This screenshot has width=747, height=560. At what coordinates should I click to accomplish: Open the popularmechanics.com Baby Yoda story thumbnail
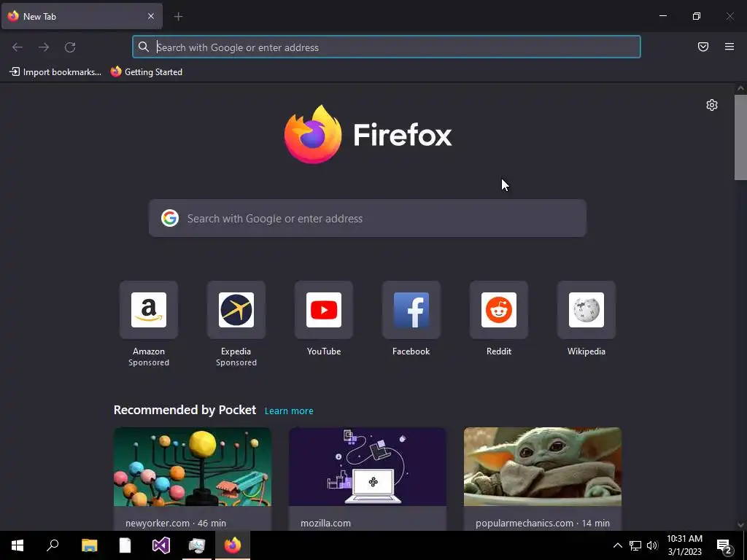click(543, 467)
